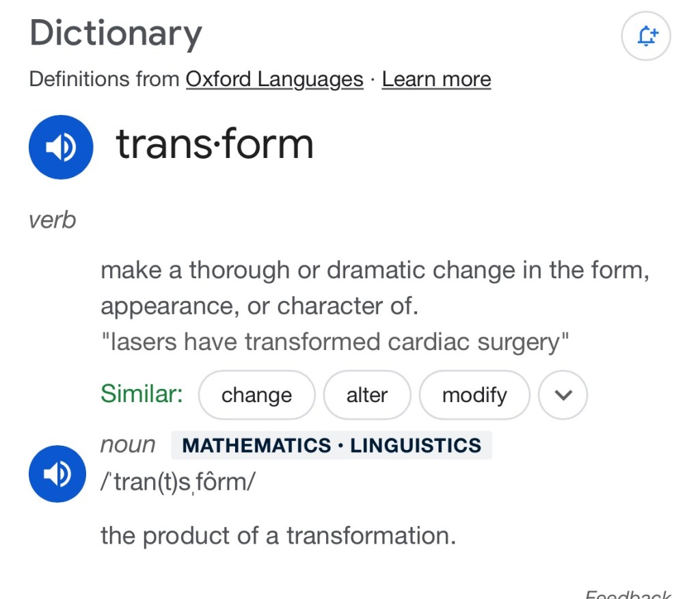700x599 pixels.
Task: Click the Feedback link at the bottom
Action: (628, 594)
